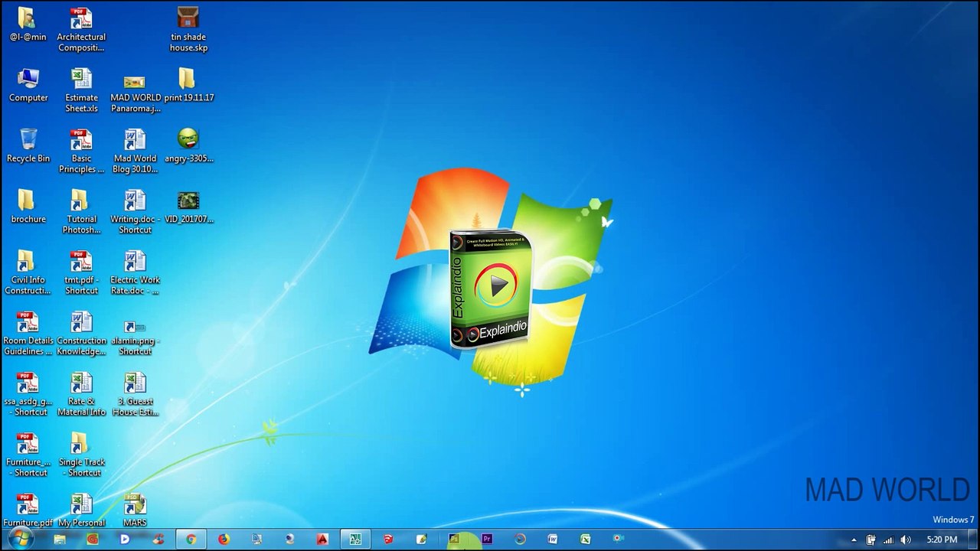Select 3. Guest House Estimate spreadsheet
The image size is (980, 551).
135,393
